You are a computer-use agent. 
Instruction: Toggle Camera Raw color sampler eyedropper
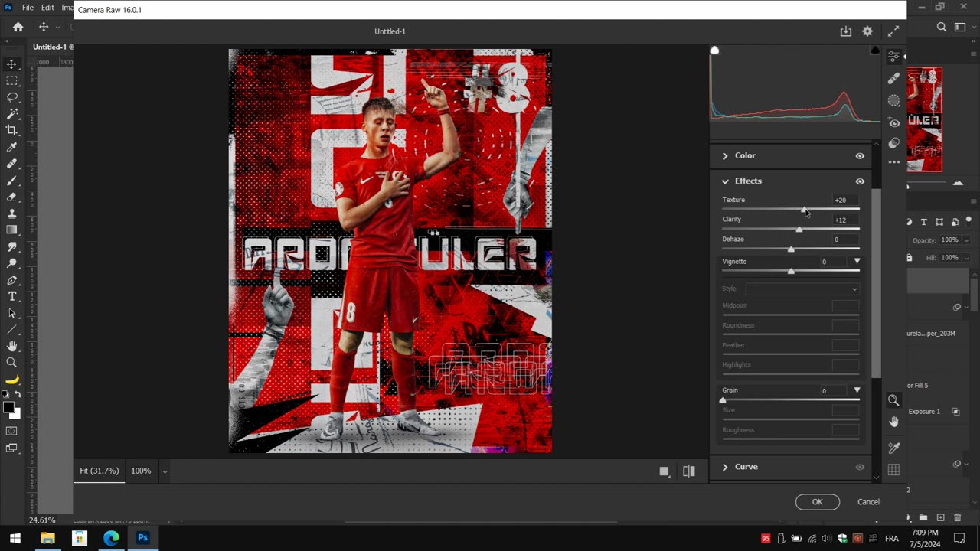click(x=893, y=448)
